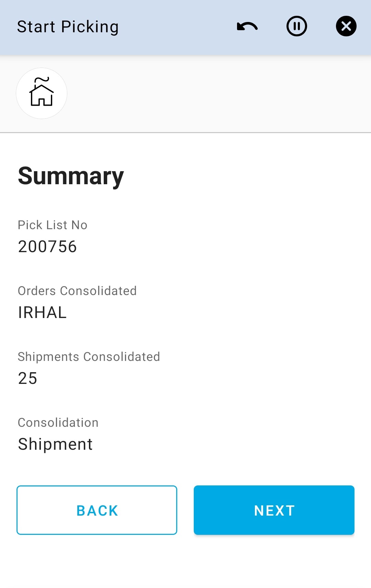The height and width of the screenshot is (588, 371).
Task: Select the Consolidation label
Action: click(x=58, y=423)
